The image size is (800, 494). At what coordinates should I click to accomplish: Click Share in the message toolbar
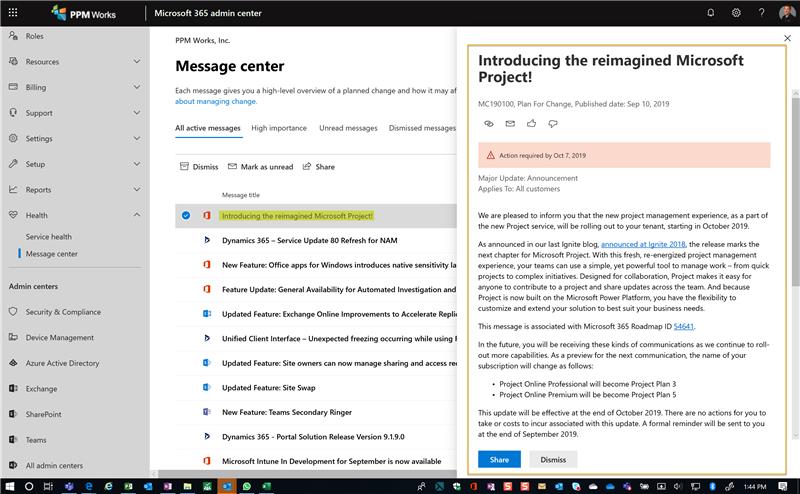click(x=319, y=167)
